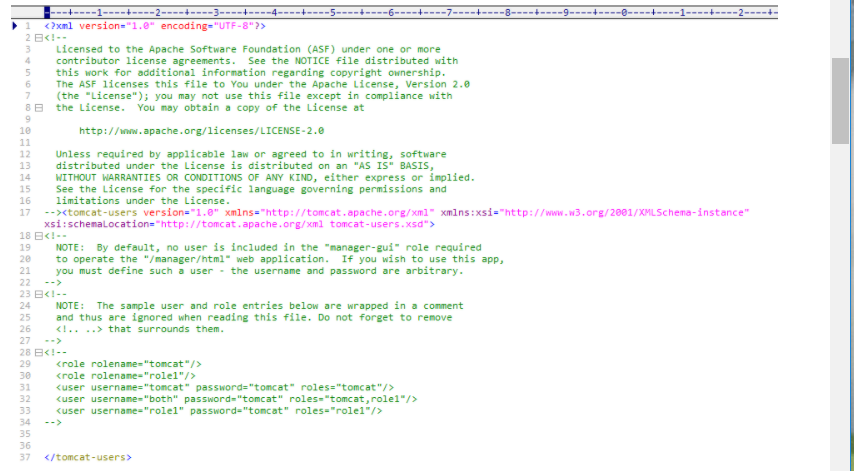
Task: Click the vertical scrollbar thumb
Action: [x=840, y=101]
